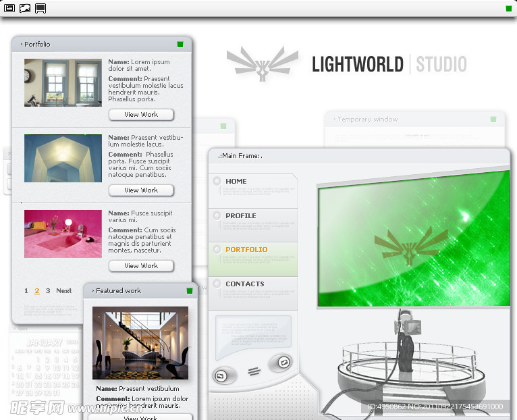Click View Work for Lorem ipsum item
This screenshot has width=517, height=420.
[141, 115]
